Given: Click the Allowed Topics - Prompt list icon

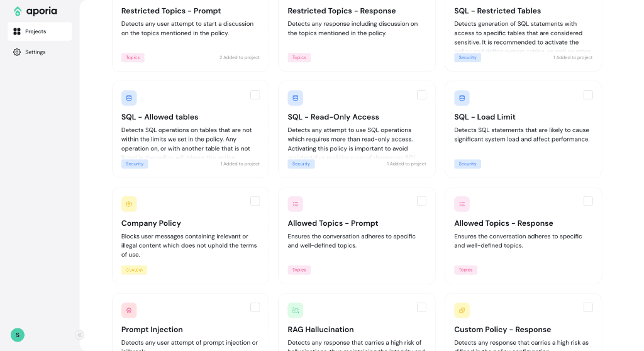Looking at the screenshot, I should 296,204.
